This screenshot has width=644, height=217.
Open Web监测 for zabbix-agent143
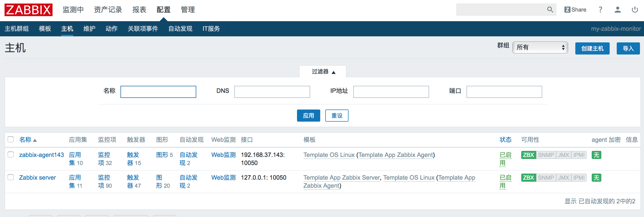tap(224, 155)
